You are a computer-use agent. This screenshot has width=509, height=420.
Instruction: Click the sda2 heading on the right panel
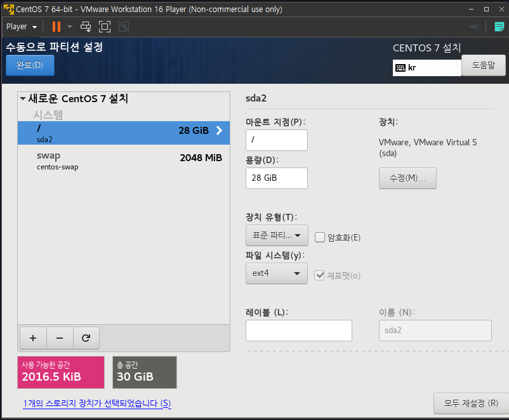[256, 98]
